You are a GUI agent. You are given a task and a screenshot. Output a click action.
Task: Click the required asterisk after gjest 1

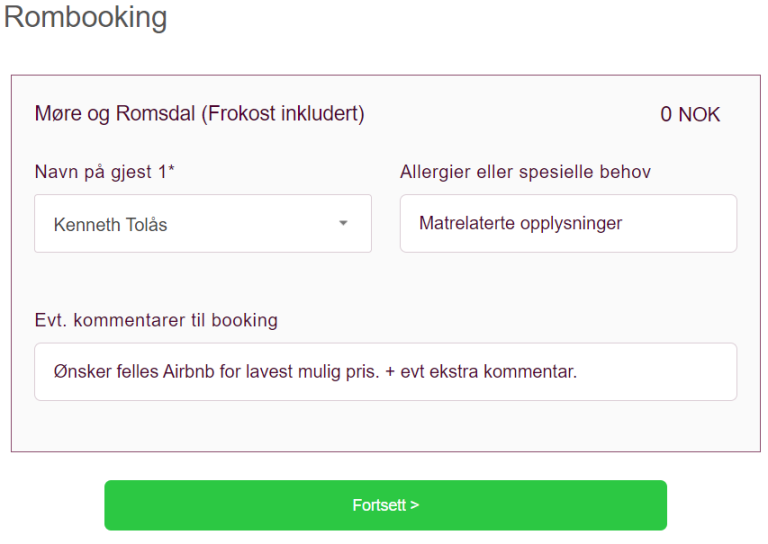click(x=171, y=170)
